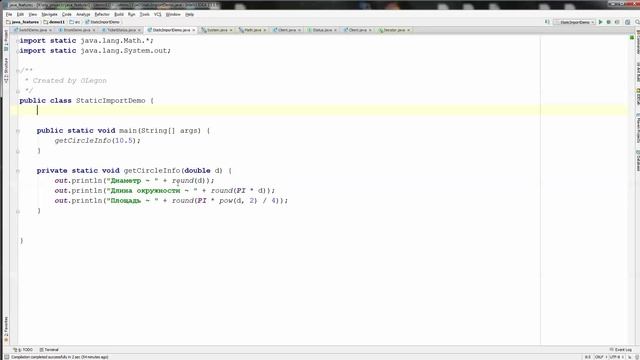Image resolution: width=640 pixels, height=360 pixels.
Task: Open the Database right side stripe
Action: [x=637, y=161]
